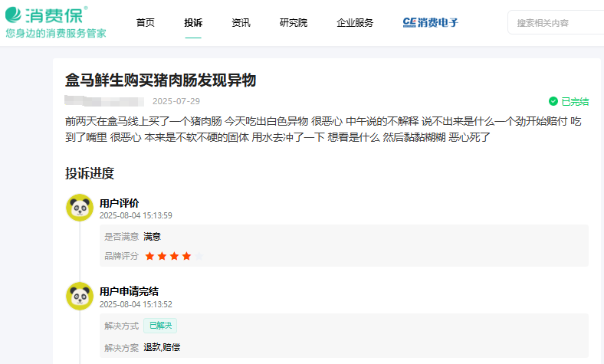This screenshot has width=604, height=364.
Task: Click the 品牌评分 label
Action: pyautogui.click(x=121, y=256)
